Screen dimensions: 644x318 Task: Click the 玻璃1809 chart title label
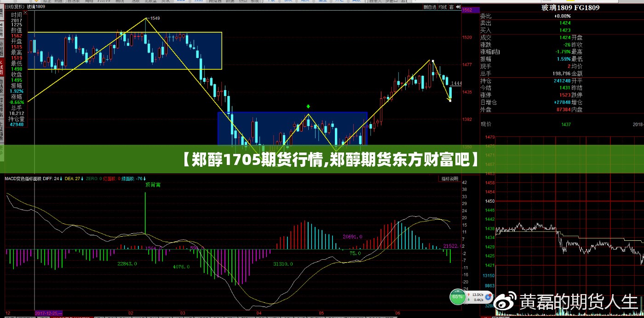(x=36, y=7)
